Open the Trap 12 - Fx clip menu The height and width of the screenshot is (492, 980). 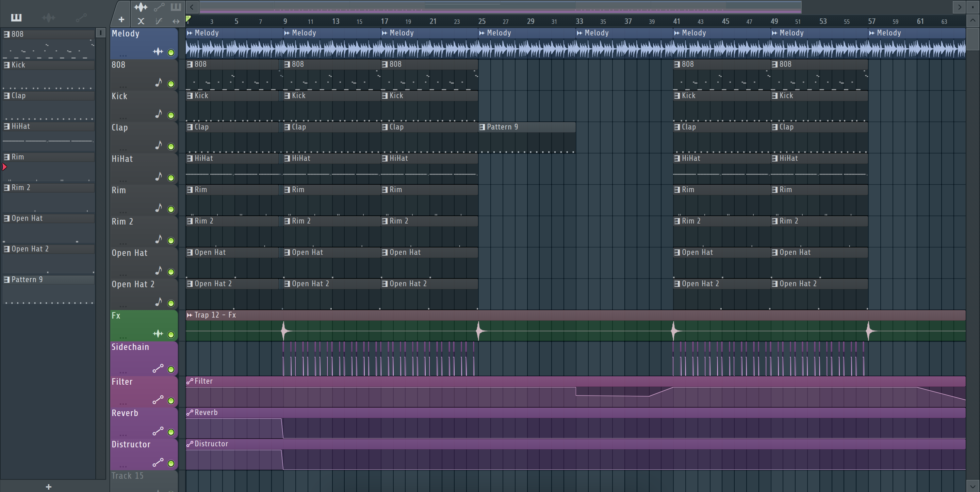click(x=190, y=315)
